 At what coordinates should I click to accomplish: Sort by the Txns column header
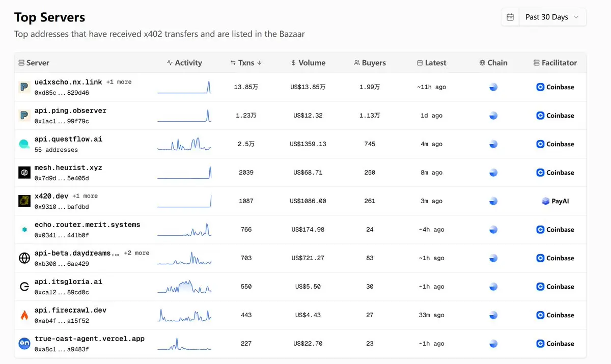pos(246,63)
